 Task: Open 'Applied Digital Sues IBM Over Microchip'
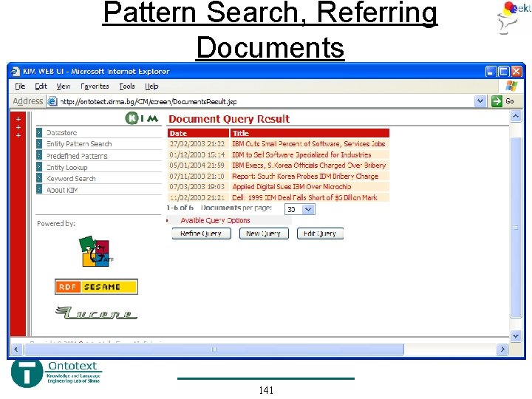(291, 187)
